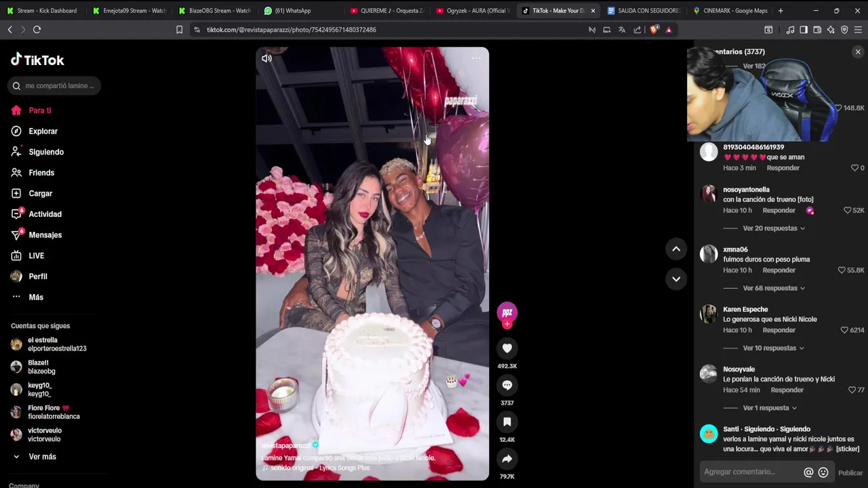
Task: Open the three-dot options on the video
Action: coord(476,58)
